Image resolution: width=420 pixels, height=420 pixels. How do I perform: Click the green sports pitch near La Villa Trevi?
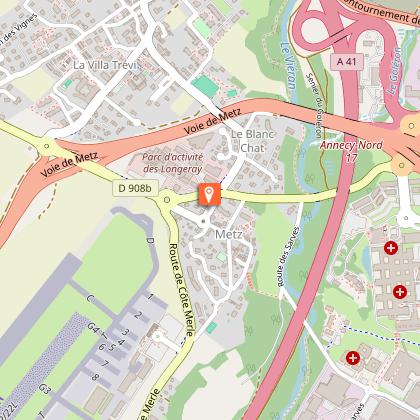[x=205, y=86]
